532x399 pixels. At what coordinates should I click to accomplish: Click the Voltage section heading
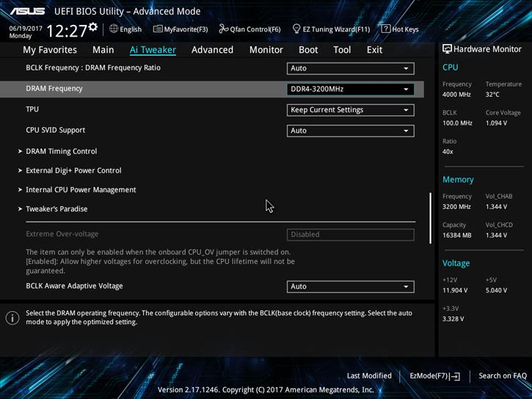pyautogui.click(x=456, y=263)
